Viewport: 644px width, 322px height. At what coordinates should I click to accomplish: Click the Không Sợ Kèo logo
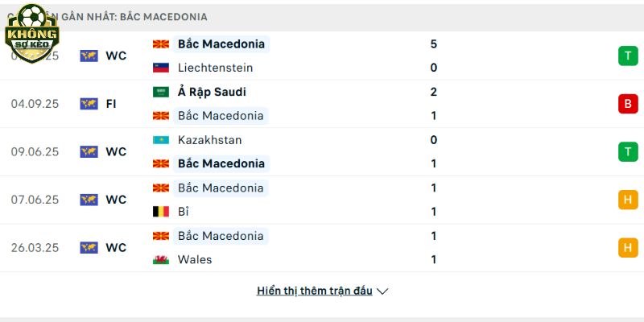tap(31, 31)
